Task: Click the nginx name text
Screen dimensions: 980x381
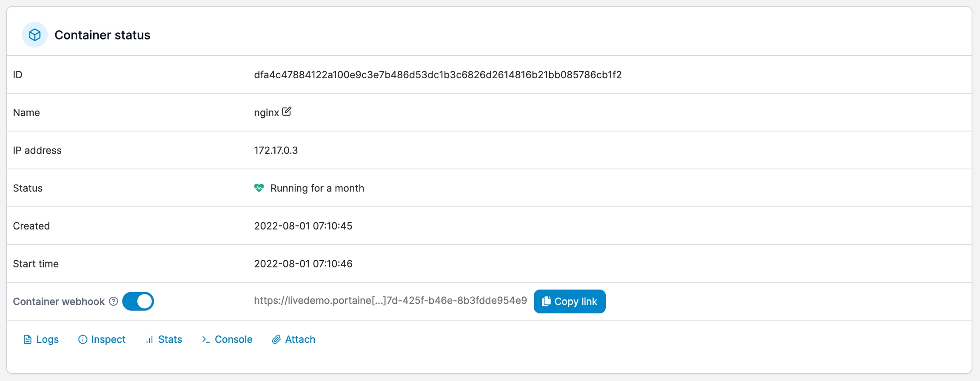Action: (266, 113)
